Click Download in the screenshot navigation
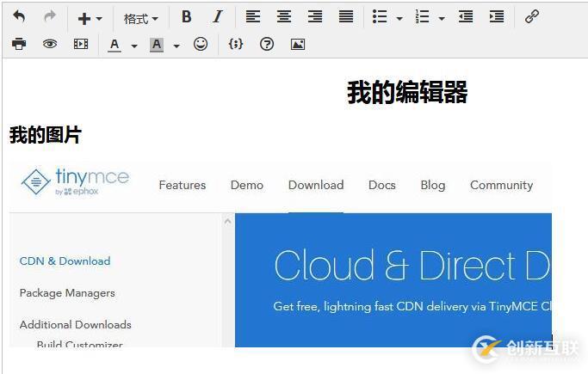The height and width of the screenshot is (374, 588). (316, 185)
